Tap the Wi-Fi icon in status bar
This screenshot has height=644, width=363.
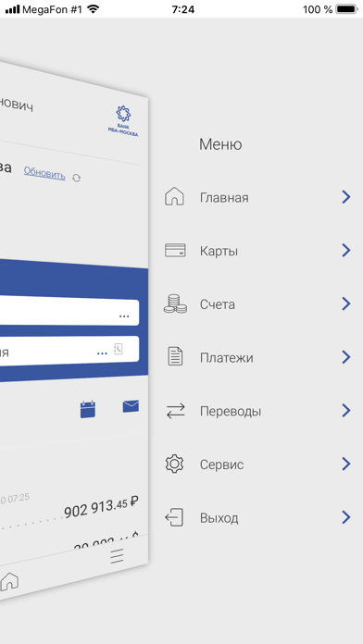[x=94, y=9]
